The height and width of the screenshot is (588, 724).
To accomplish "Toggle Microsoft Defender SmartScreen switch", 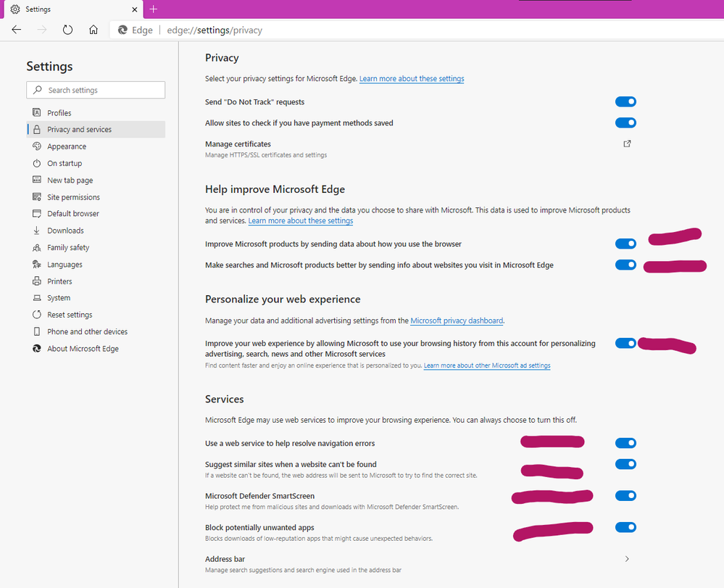I will pyautogui.click(x=625, y=496).
